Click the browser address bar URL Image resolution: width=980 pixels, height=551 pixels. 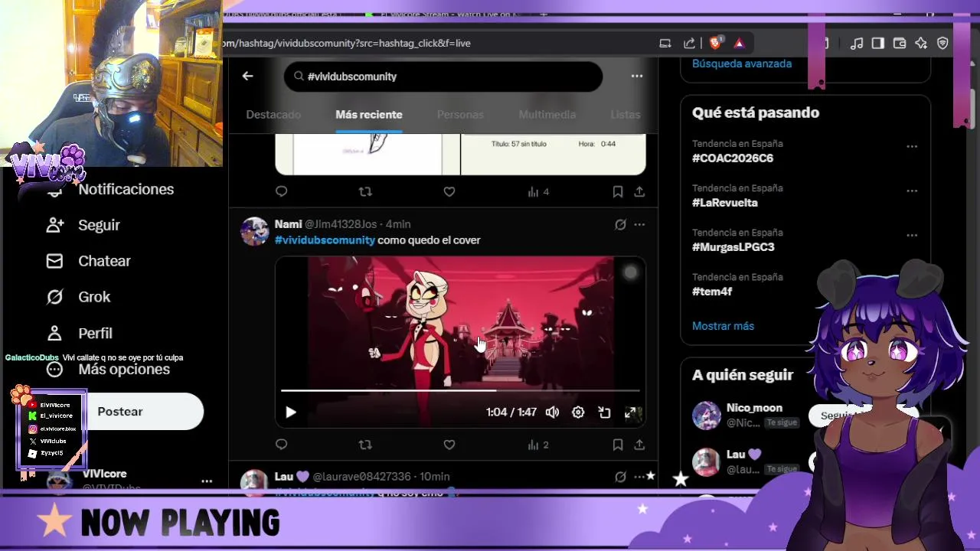pyautogui.click(x=348, y=44)
